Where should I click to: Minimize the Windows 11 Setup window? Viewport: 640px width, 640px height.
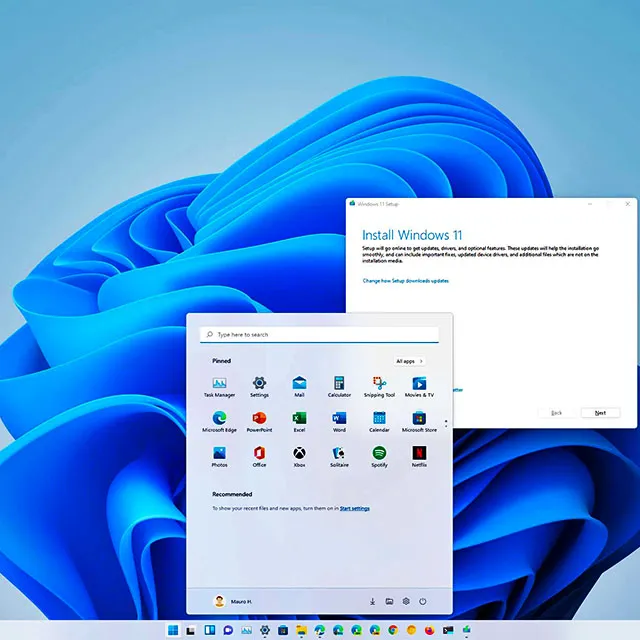590,204
